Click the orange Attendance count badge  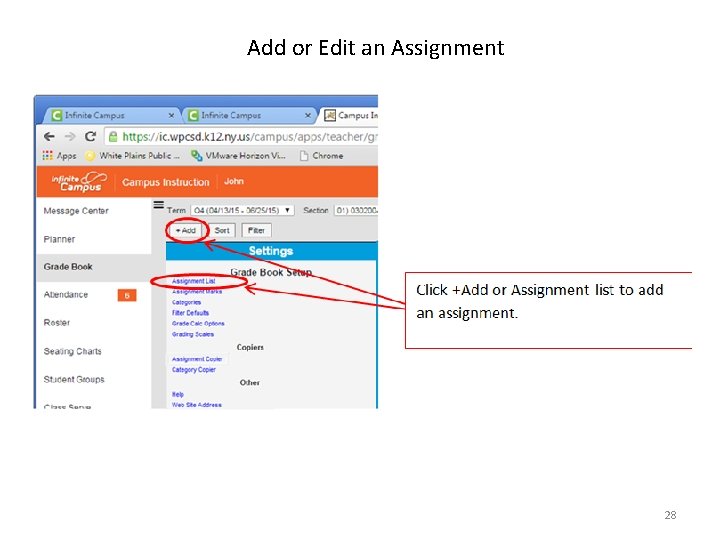[x=127, y=295]
